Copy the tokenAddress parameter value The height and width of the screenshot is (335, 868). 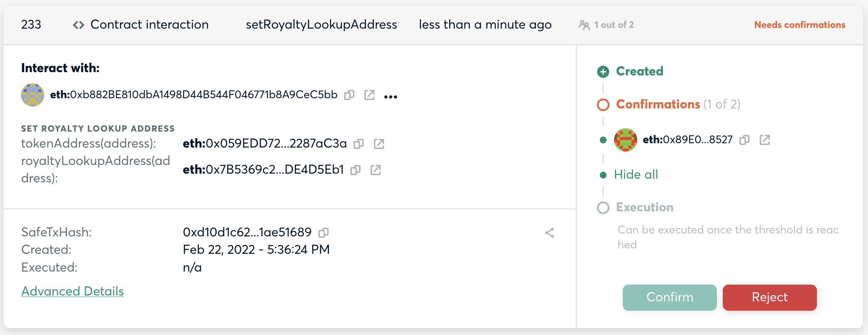coord(359,144)
